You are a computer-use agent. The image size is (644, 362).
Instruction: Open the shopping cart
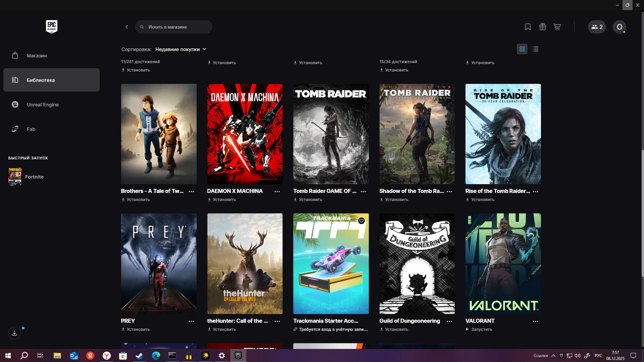pos(557,27)
